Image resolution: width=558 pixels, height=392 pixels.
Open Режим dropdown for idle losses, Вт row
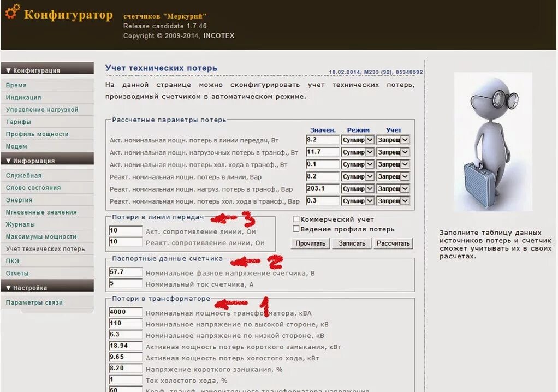pos(358,164)
